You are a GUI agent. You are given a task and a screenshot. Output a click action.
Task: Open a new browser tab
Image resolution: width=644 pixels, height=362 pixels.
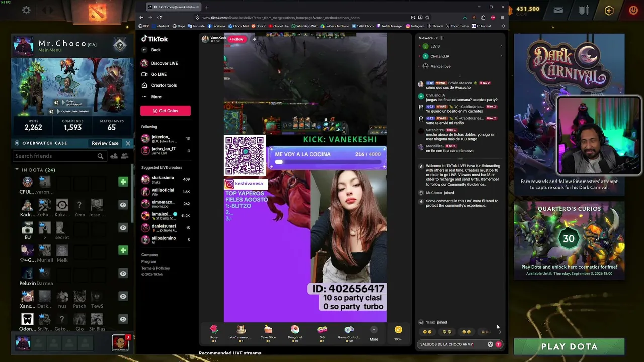click(x=207, y=7)
